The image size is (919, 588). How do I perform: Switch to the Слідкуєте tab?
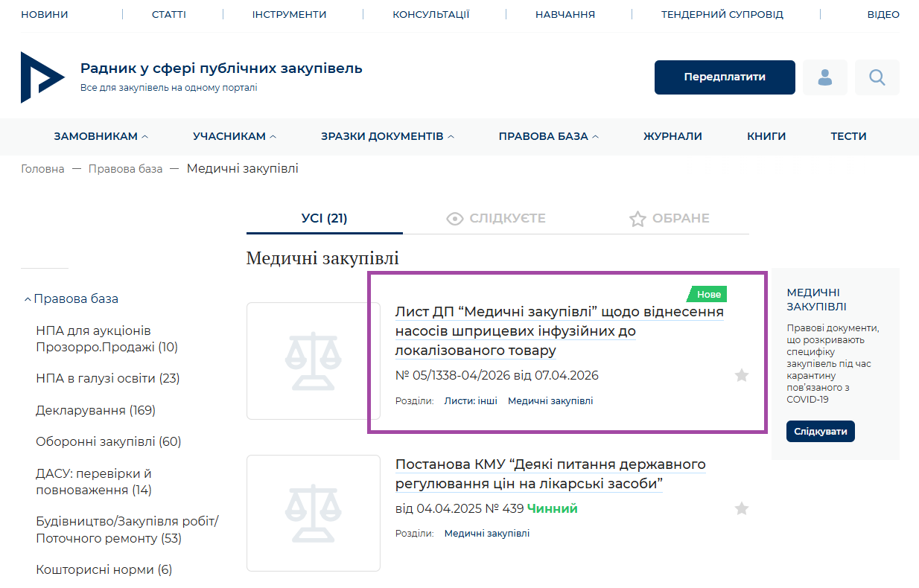click(496, 219)
